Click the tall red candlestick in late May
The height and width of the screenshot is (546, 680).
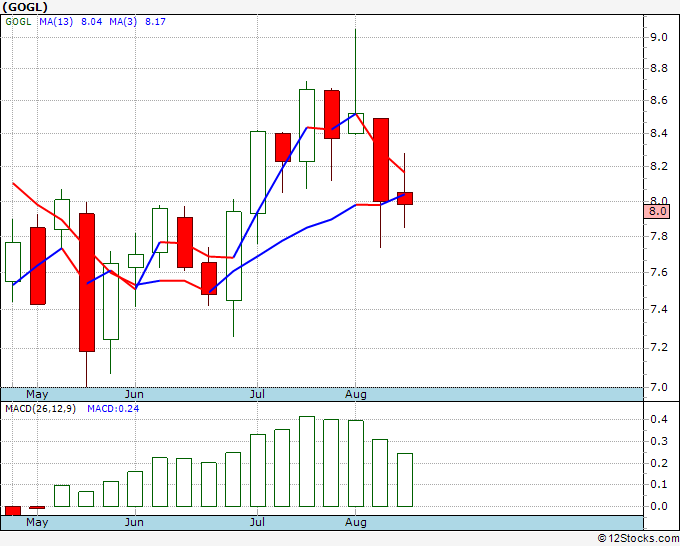(x=87, y=282)
